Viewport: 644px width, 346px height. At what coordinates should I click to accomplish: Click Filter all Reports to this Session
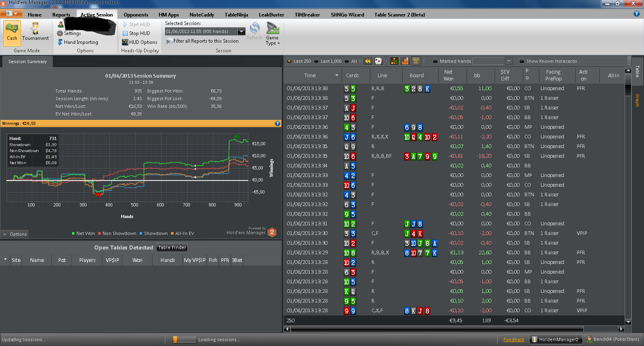point(202,41)
